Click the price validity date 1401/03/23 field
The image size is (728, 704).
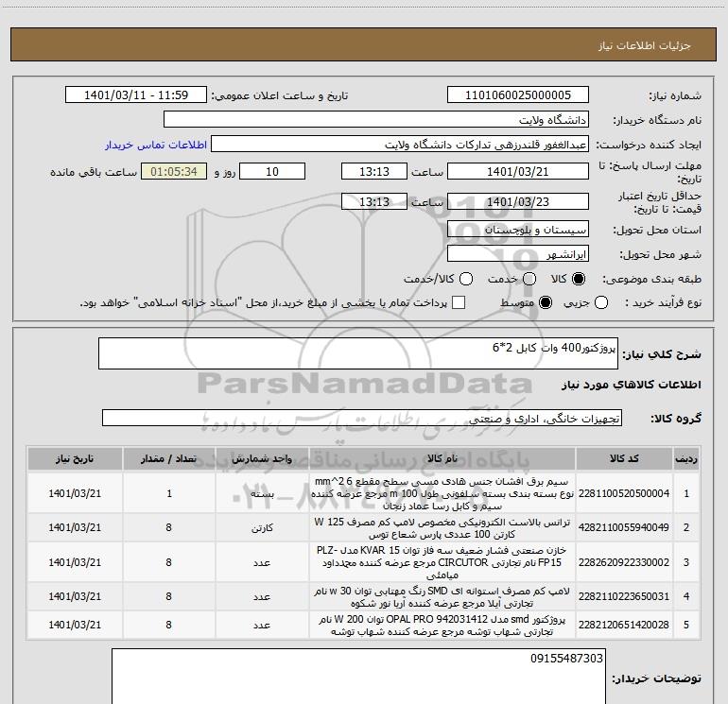[518, 202]
